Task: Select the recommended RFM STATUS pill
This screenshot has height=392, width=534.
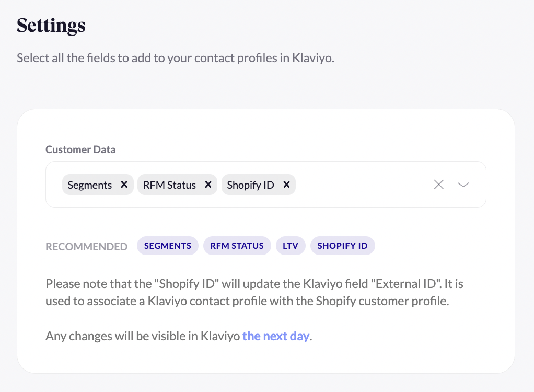Action: point(237,246)
